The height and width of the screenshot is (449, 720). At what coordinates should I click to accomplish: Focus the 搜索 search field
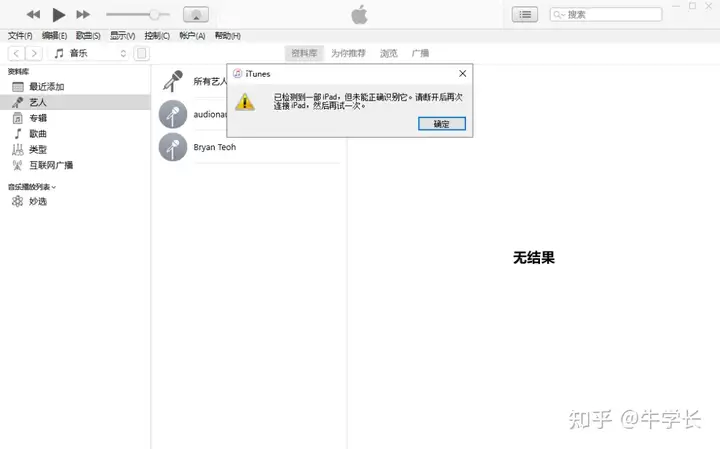pos(606,15)
